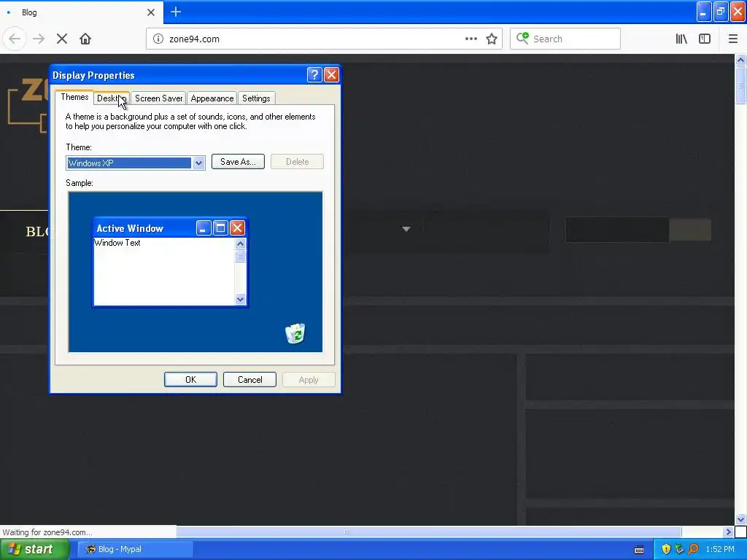Click the horizontal scrollbar thumb
The height and width of the screenshot is (560, 747).
tap(429, 532)
